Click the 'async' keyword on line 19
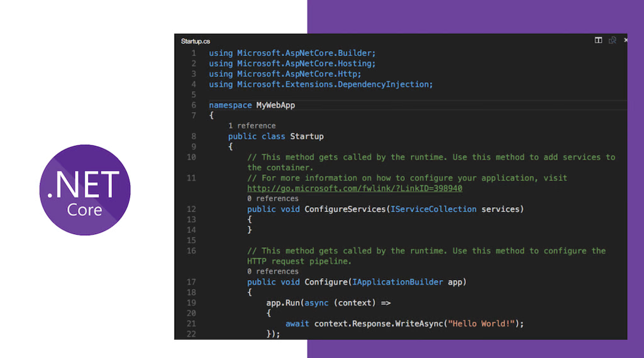Screen dimensions: 644x358 [x=316, y=303]
